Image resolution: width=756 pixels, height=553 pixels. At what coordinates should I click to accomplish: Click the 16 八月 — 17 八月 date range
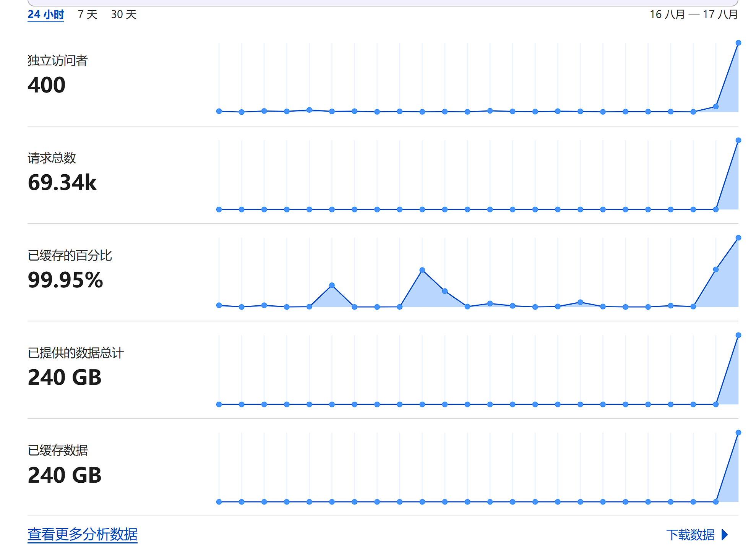point(694,15)
